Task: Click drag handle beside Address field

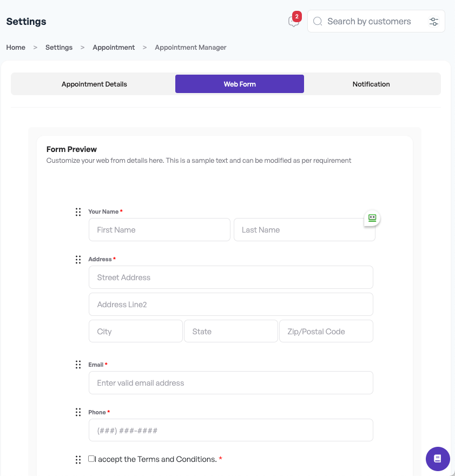Action: (x=78, y=260)
